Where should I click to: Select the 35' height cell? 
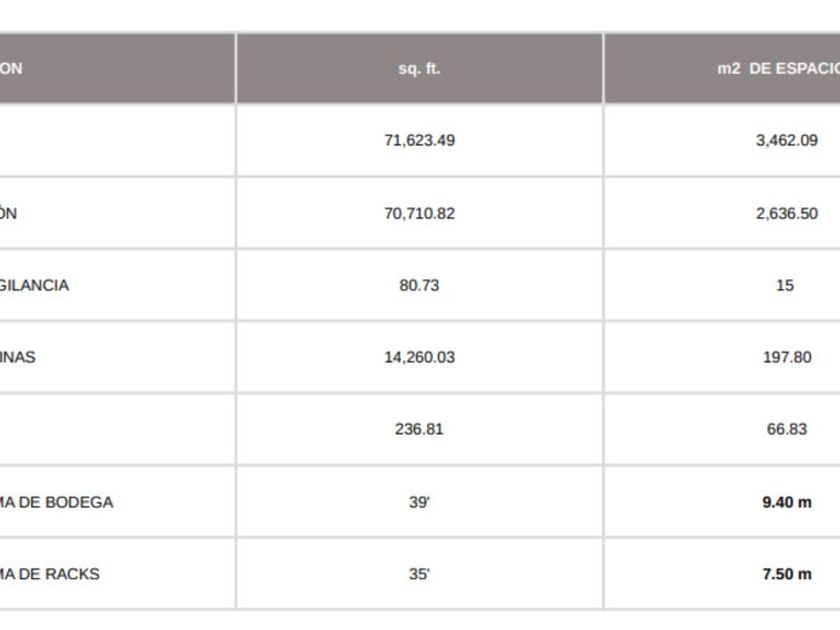point(419,574)
